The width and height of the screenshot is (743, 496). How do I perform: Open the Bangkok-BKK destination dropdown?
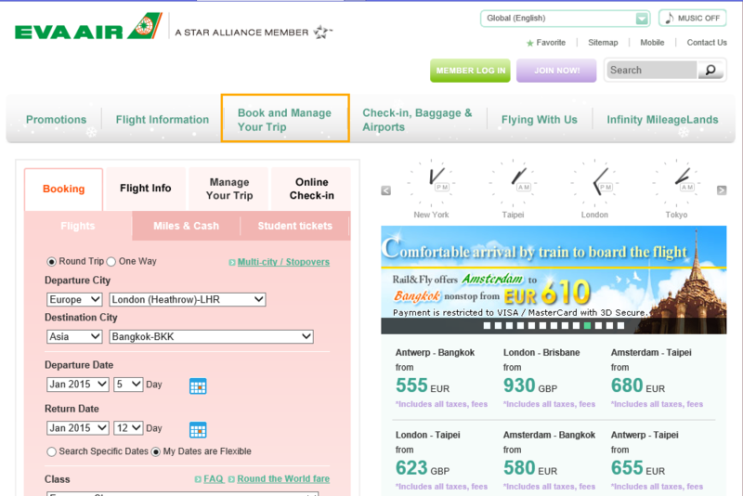(x=211, y=336)
